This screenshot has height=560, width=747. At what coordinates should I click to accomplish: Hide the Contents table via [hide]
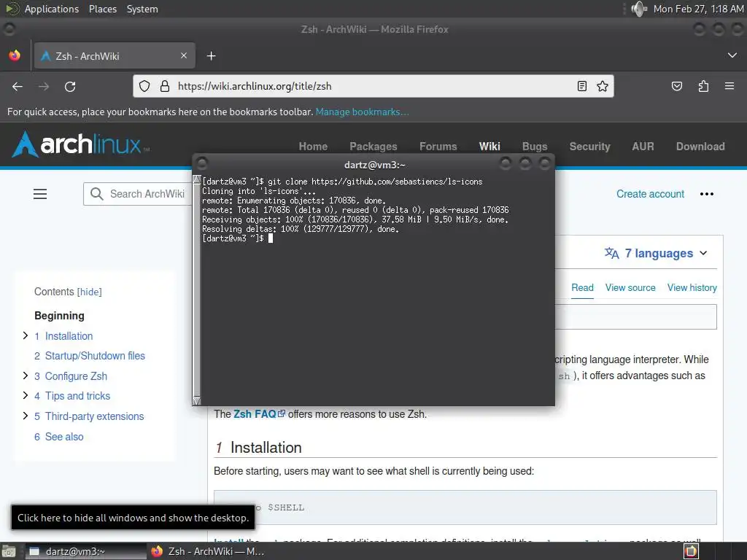(x=90, y=292)
